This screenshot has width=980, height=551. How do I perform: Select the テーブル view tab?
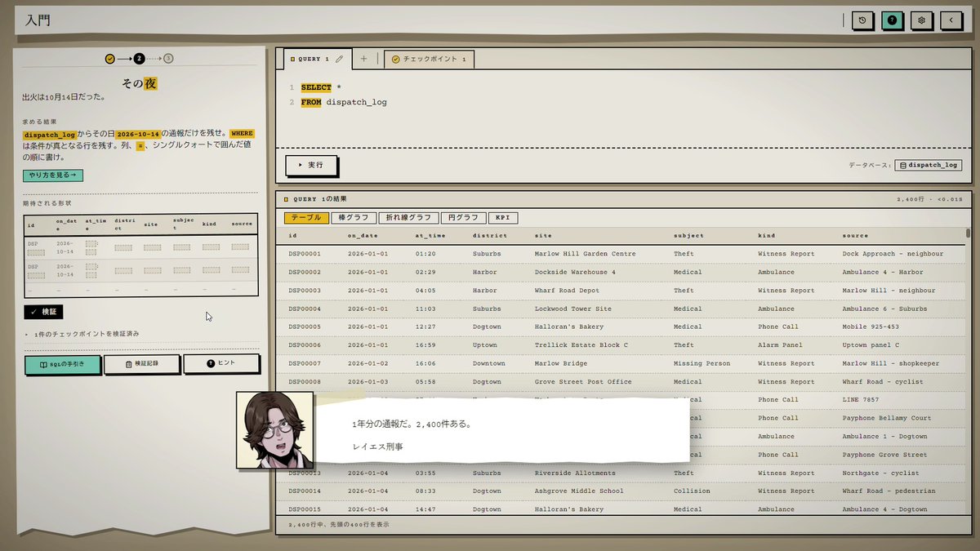[306, 218]
